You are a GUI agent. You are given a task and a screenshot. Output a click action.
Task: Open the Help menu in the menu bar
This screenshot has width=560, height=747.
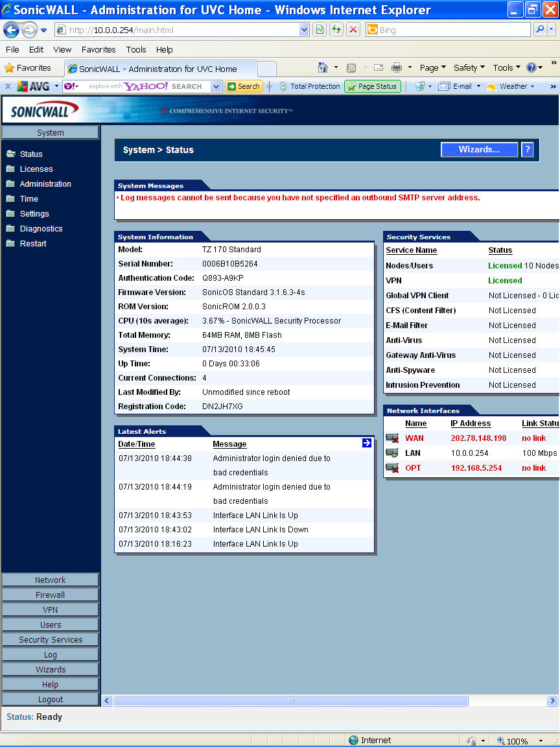164,49
